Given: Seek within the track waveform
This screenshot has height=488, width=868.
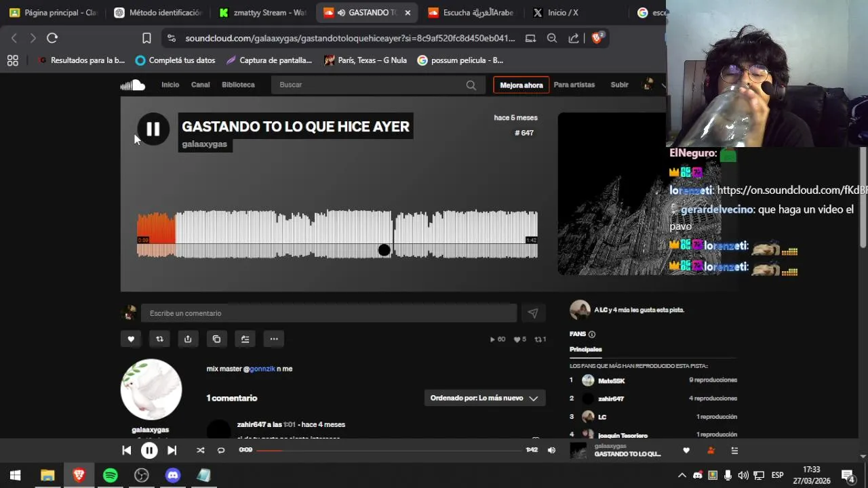Looking at the screenshot, I should click(x=337, y=235).
